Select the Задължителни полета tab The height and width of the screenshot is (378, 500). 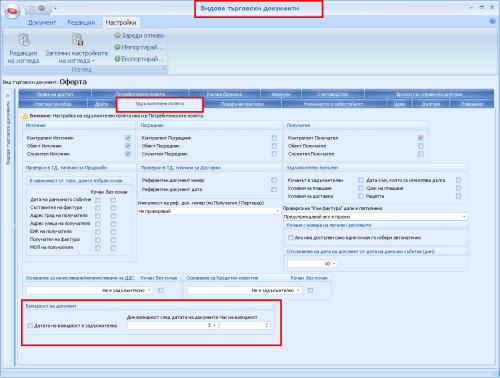tap(159, 104)
